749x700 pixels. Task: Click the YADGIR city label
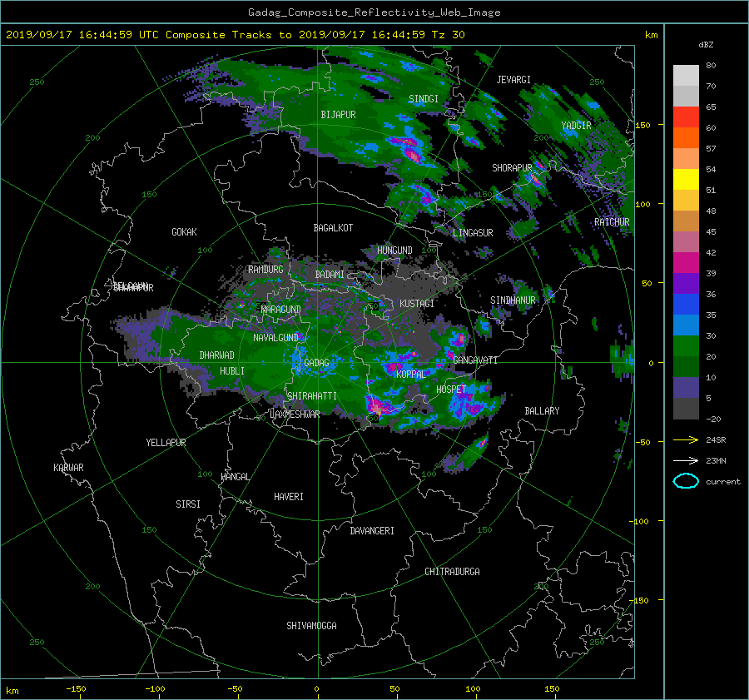pos(576,126)
